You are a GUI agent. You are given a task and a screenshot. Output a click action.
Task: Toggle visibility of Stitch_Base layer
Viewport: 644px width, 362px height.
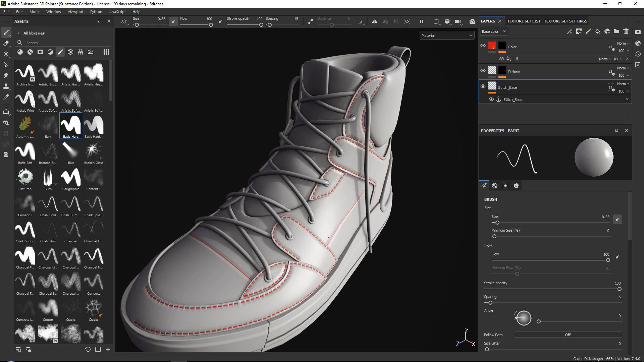click(483, 86)
